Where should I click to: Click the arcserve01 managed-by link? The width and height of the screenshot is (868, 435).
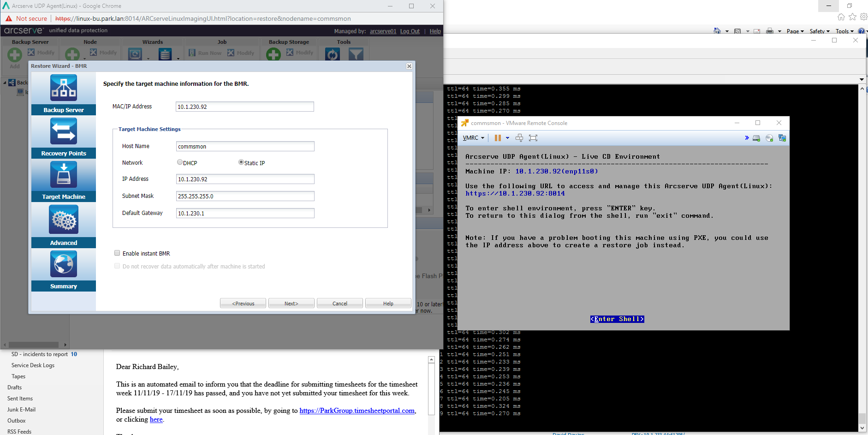tap(383, 31)
